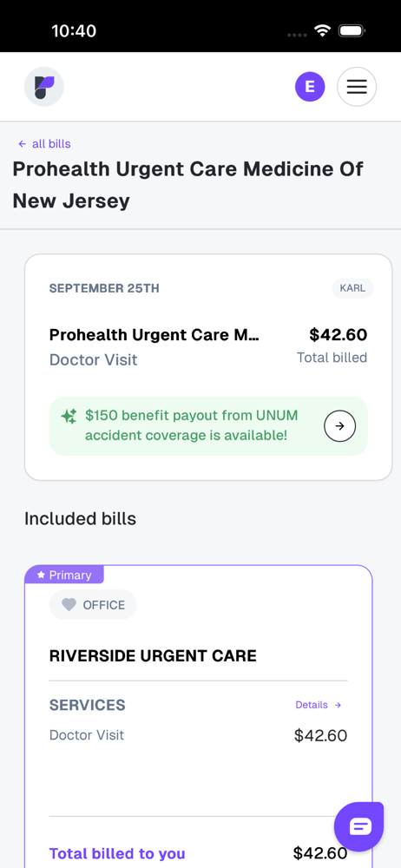Screen dimensions: 401x868
Task: Tap the app logo icon
Action: click(x=44, y=87)
